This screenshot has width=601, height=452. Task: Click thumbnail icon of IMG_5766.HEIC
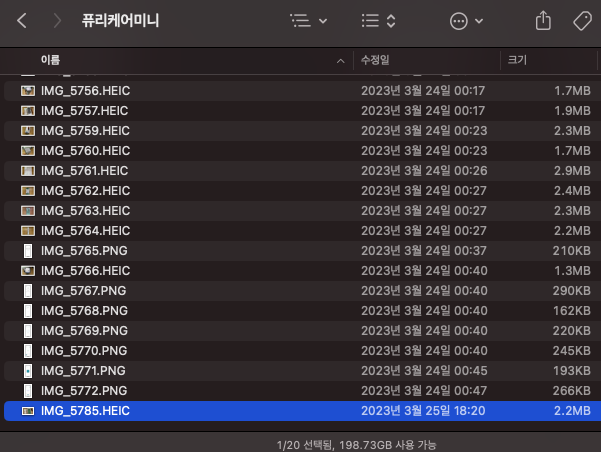tap(28, 271)
